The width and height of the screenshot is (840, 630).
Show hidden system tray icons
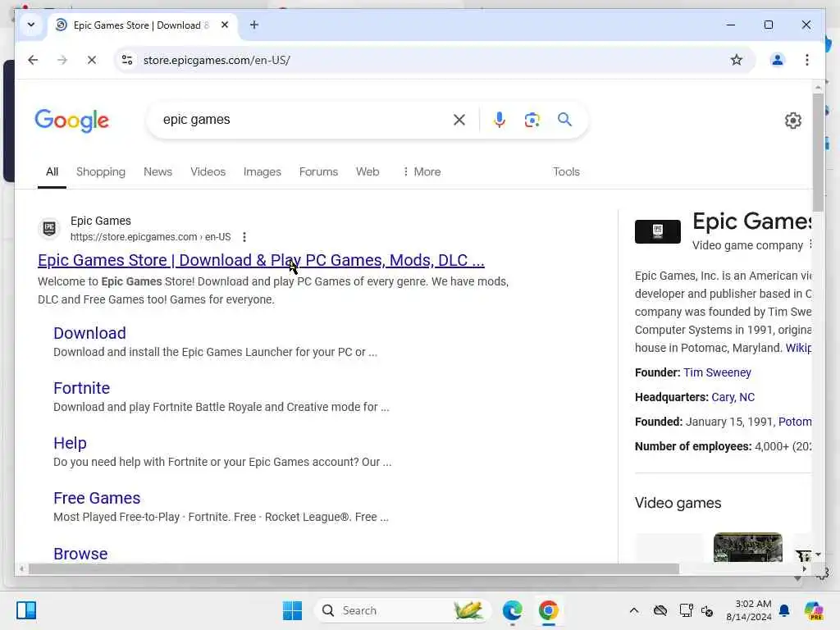634,610
